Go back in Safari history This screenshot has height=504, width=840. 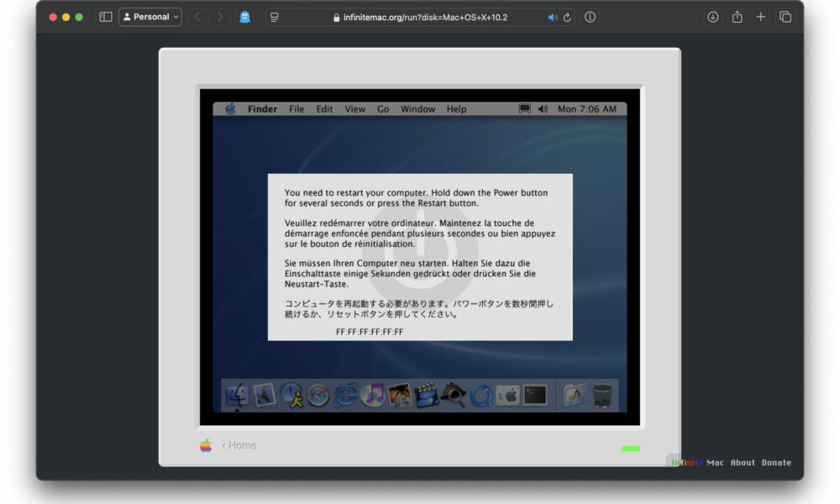coord(197,17)
